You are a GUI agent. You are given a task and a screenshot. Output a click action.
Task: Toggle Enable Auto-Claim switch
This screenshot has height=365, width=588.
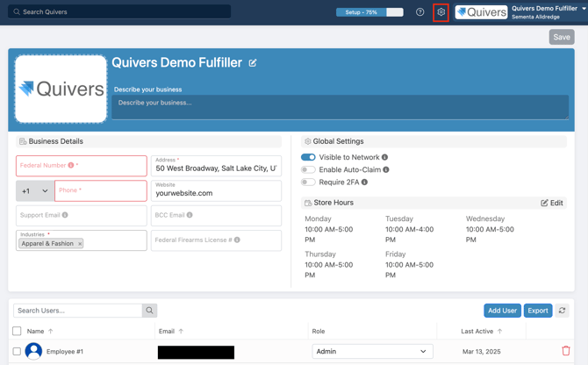pyautogui.click(x=308, y=169)
